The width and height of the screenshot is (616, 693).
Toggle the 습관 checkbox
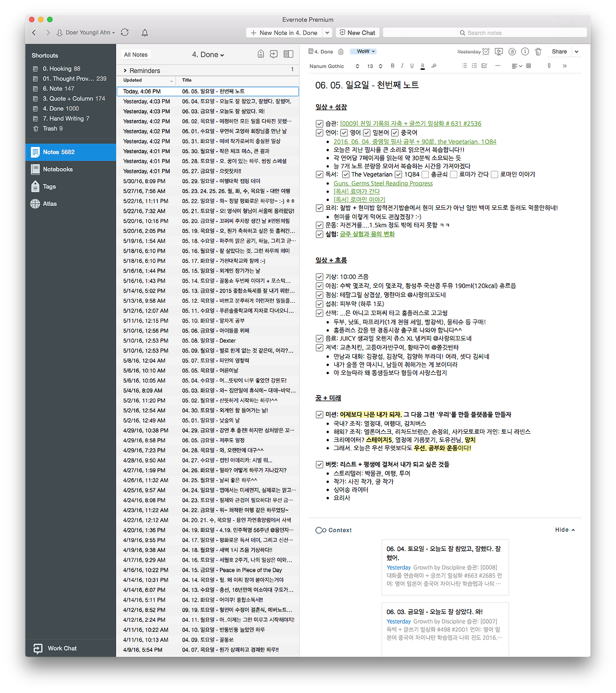(x=320, y=124)
